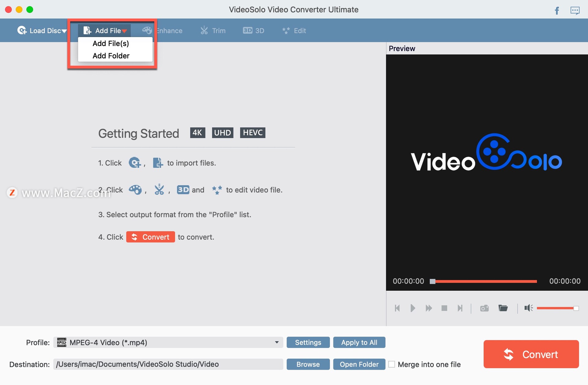Open the feedback message icon

tap(575, 11)
